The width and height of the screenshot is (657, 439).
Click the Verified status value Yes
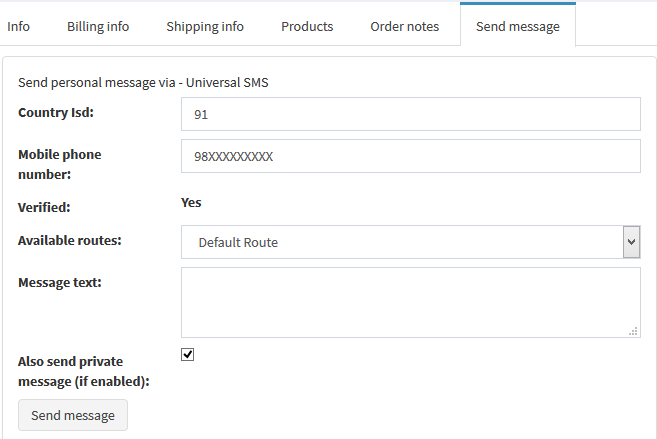point(191,202)
